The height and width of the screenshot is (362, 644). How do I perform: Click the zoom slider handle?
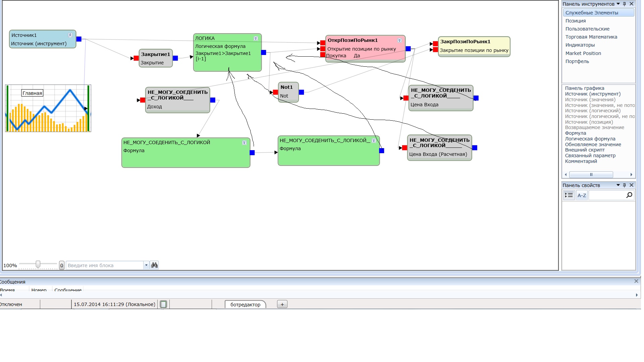38,265
